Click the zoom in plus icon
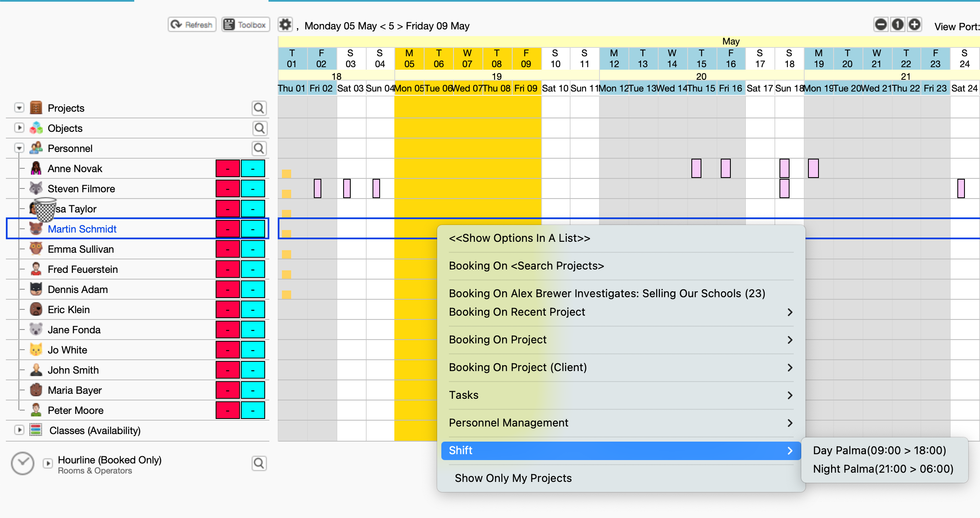Image resolution: width=980 pixels, height=518 pixels. coord(915,25)
